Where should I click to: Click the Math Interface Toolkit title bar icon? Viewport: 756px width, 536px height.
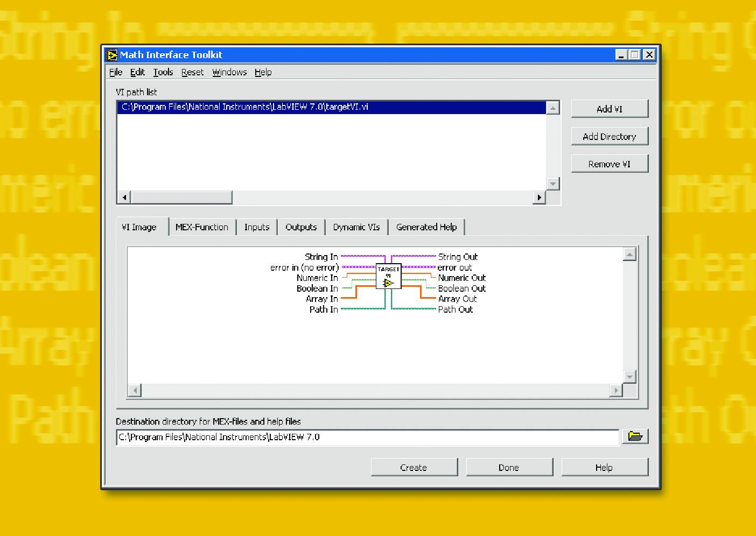(113, 54)
